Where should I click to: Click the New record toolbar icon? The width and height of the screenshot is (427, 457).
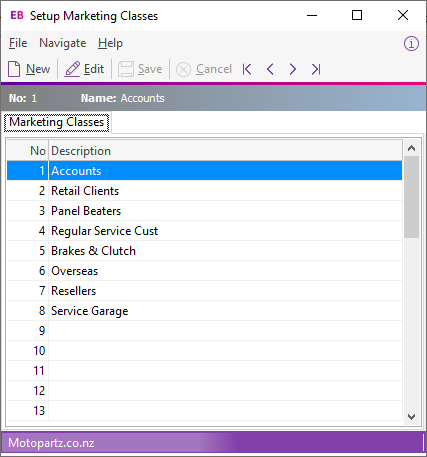point(14,69)
